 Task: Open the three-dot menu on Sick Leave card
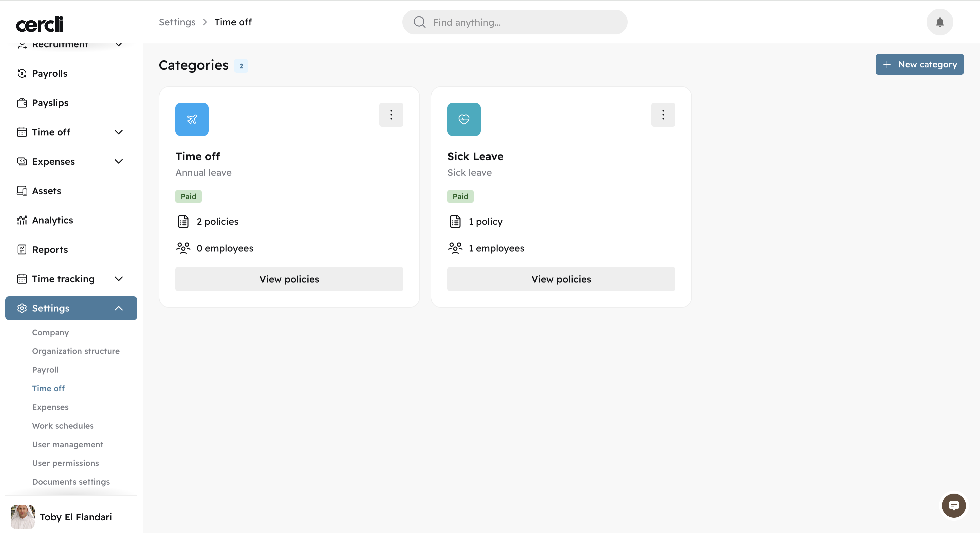663,115
